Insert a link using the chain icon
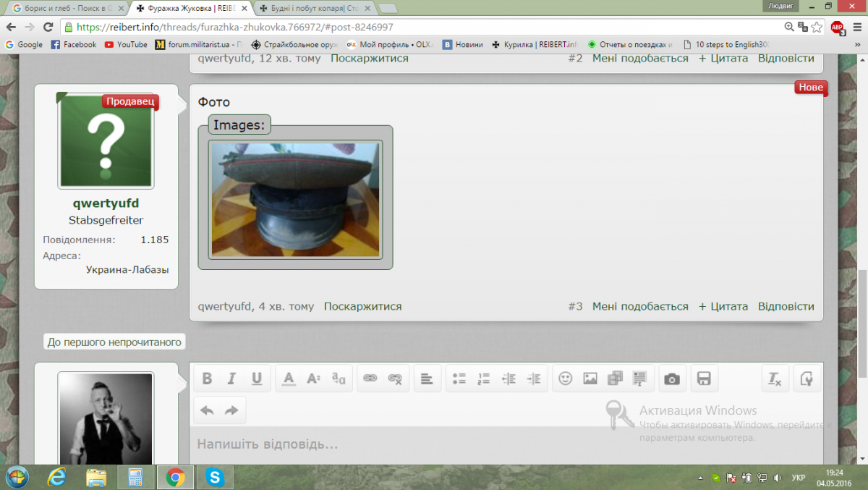This screenshot has width=868, height=490. point(370,379)
